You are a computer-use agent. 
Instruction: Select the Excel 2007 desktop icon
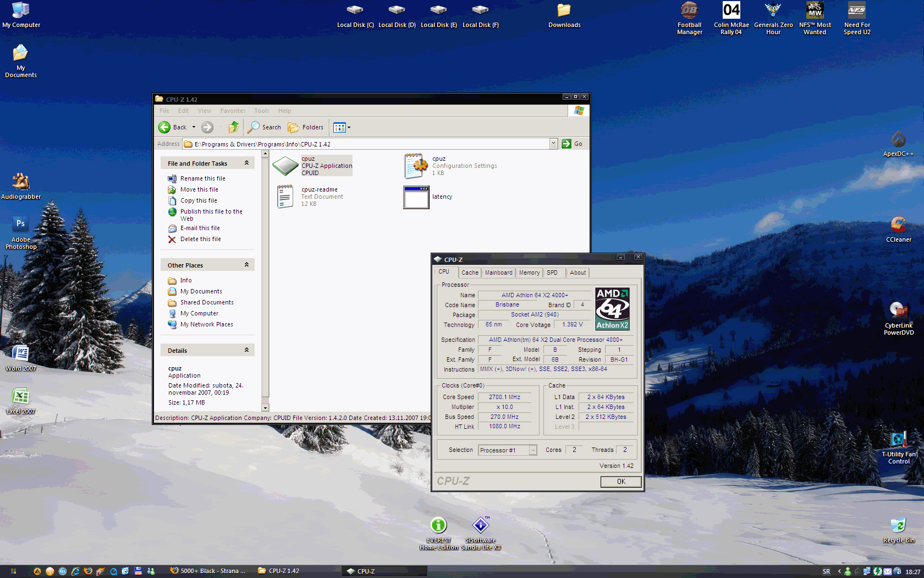[x=21, y=401]
